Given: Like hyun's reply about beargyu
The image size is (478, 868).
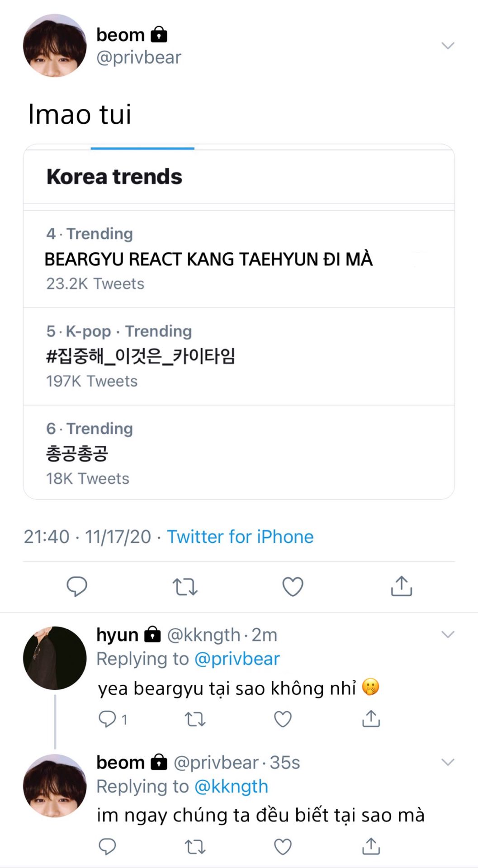Looking at the screenshot, I should 283,719.
